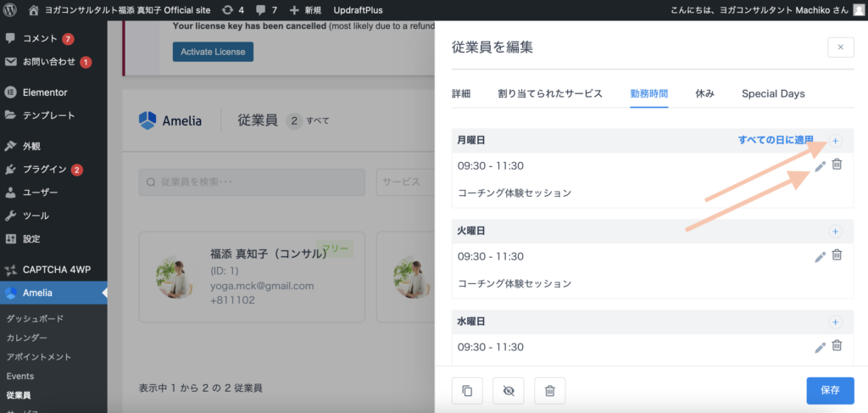The height and width of the screenshot is (413, 868).
Task: Switch to the Special Days tab
Action: tap(773, 93)
